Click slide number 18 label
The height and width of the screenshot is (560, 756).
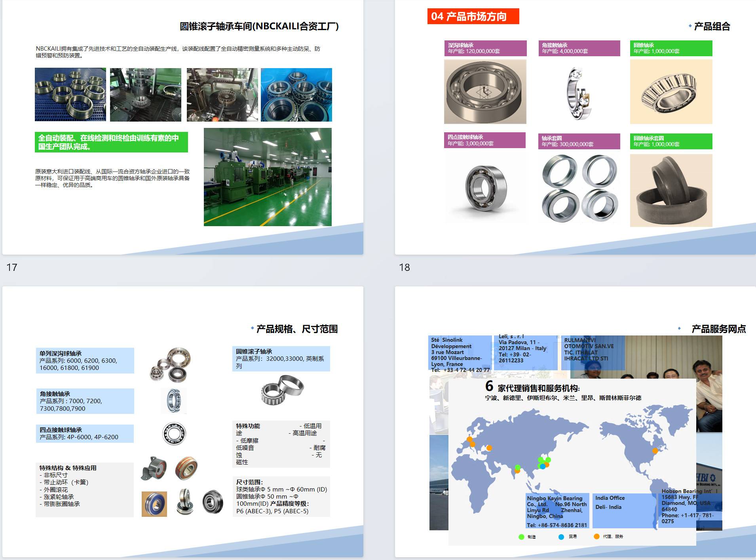[405, 267]
